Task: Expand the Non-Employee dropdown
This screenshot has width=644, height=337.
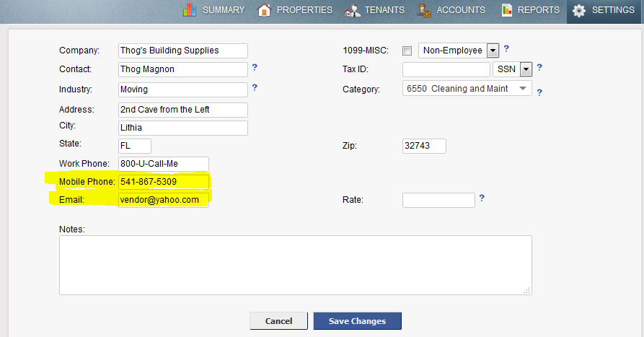Action: [493, 51]
